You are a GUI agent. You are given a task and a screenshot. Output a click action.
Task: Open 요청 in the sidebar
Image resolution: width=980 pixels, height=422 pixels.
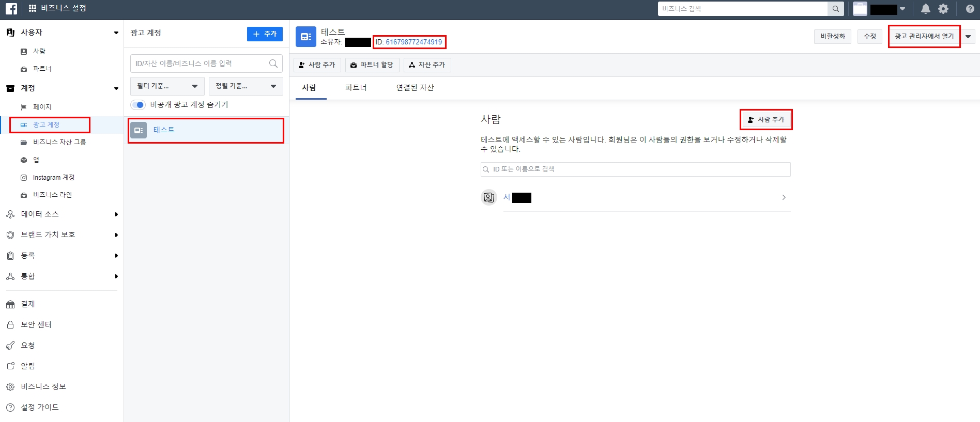[28, 346]
